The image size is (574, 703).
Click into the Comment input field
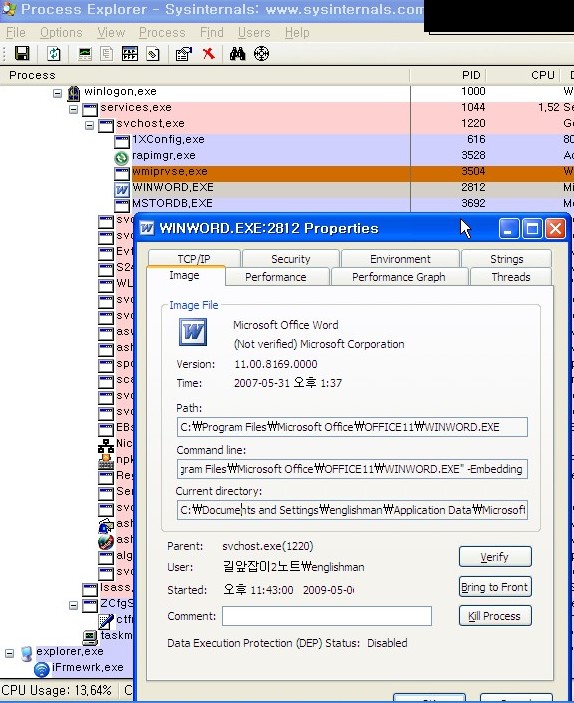(326, 616)
